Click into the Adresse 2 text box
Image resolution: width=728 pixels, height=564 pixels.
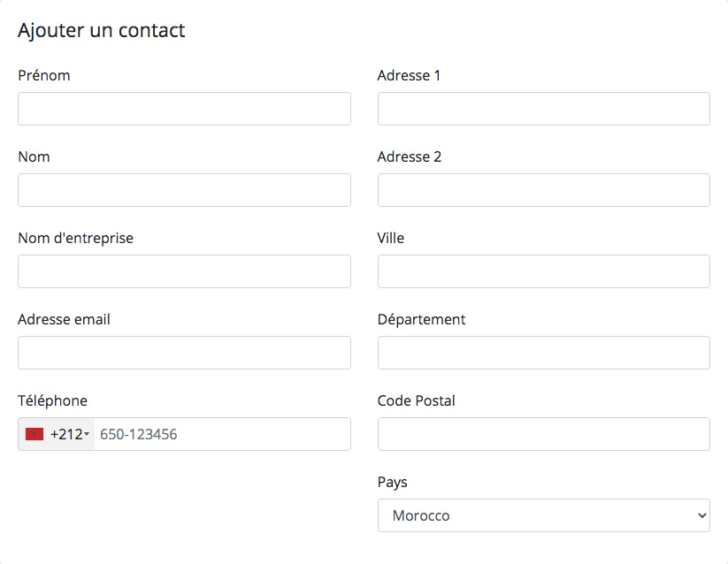coord(544,190)
